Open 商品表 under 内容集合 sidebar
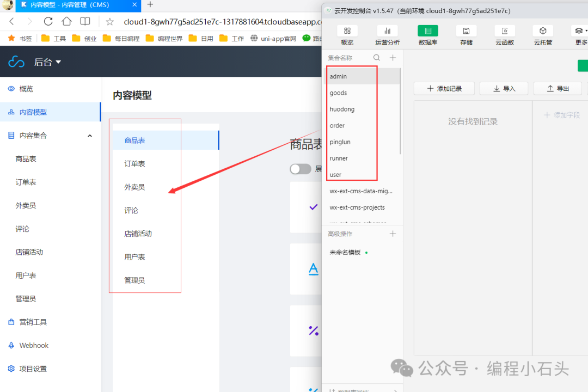588x392 pixels. [x=26, y=159]
